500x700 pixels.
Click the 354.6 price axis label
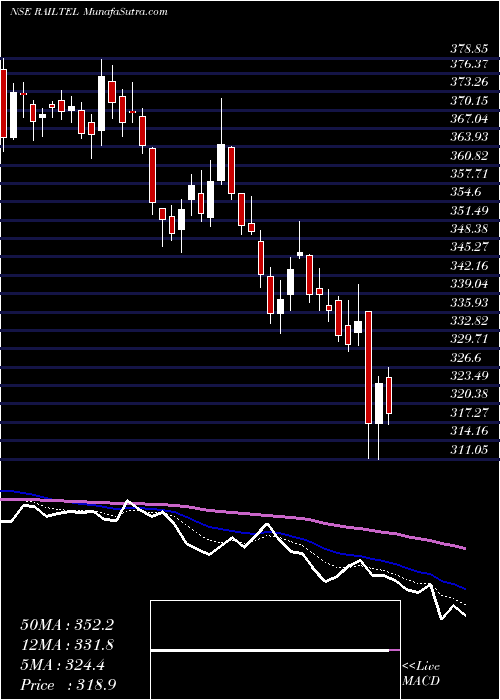[465, 192]
